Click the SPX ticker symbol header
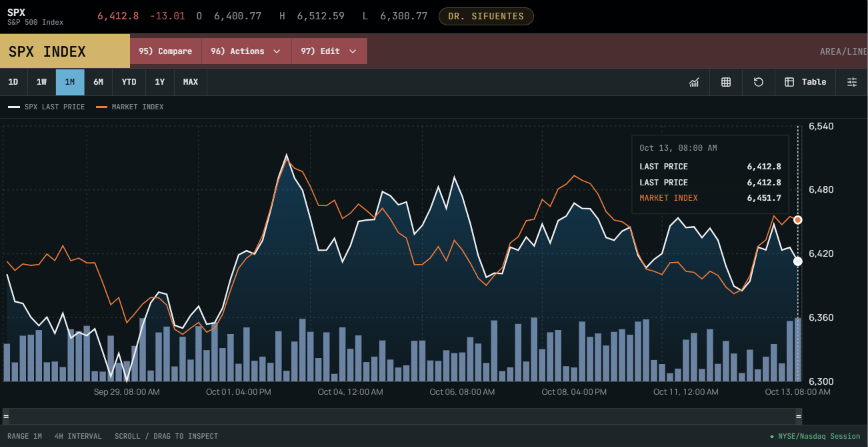The height and width of the screenshot is (447, 868). [16, 12]
